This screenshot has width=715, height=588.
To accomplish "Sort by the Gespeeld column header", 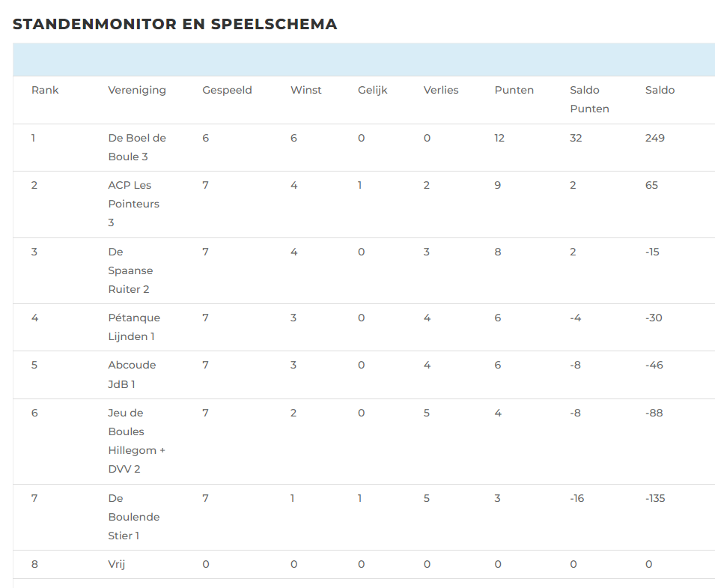I will (227, 90).
